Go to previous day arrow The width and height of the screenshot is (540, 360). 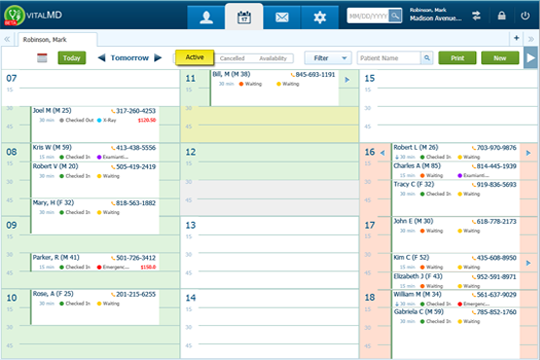(x=102, y=58)
